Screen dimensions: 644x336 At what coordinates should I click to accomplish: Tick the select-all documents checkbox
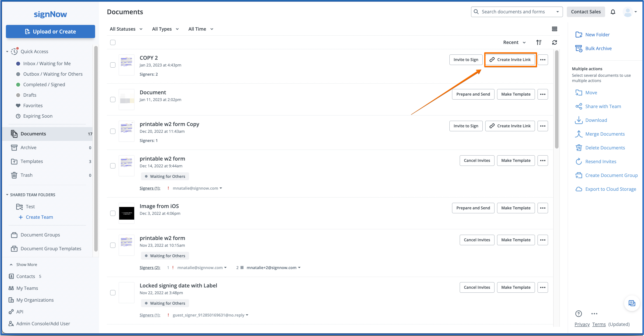(x=113, y=42)
